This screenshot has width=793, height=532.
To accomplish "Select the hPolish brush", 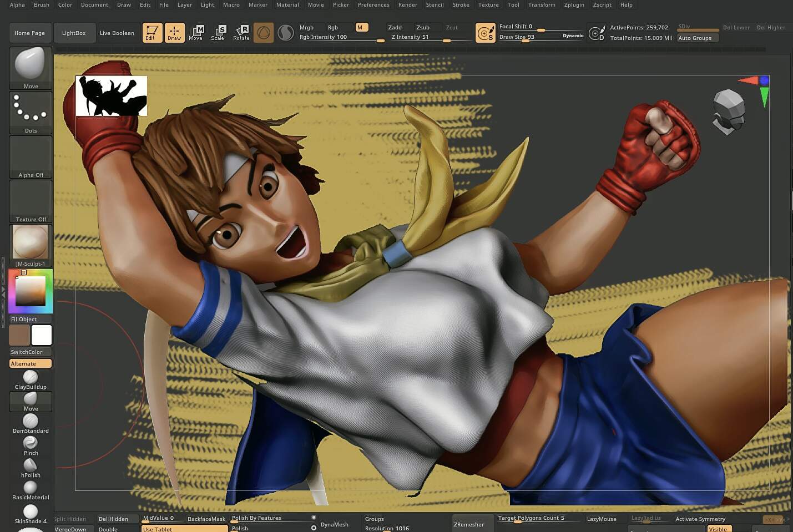I will [x=31, y=468].
